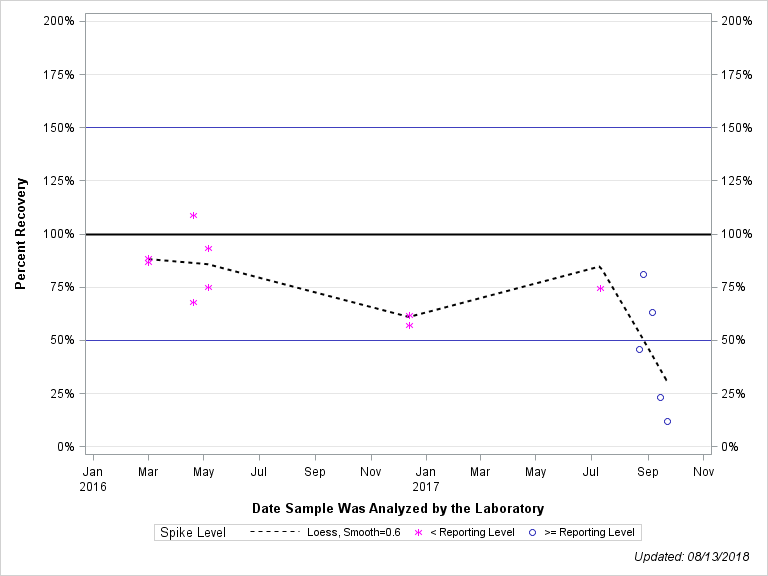Click the blue circle near 23% recovery
The image size is (768, 576).
[x=660, y=398]
